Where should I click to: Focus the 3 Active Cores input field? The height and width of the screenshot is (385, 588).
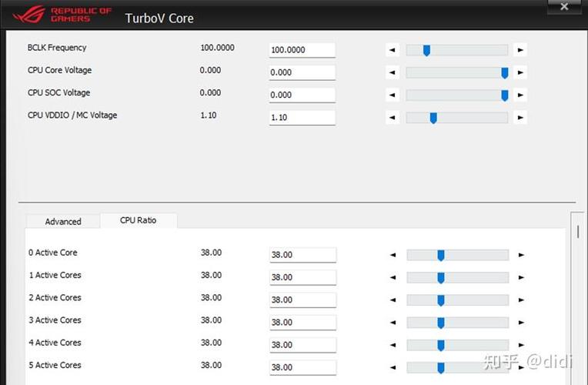coord(302,323)
